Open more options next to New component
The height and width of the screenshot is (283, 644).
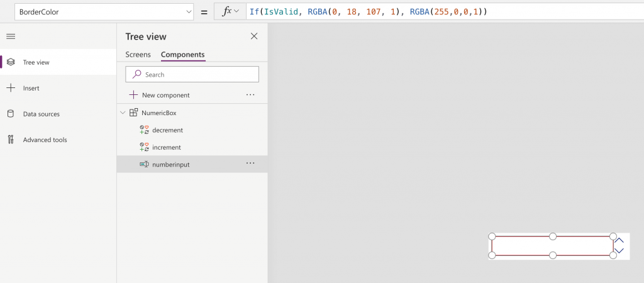250,95
